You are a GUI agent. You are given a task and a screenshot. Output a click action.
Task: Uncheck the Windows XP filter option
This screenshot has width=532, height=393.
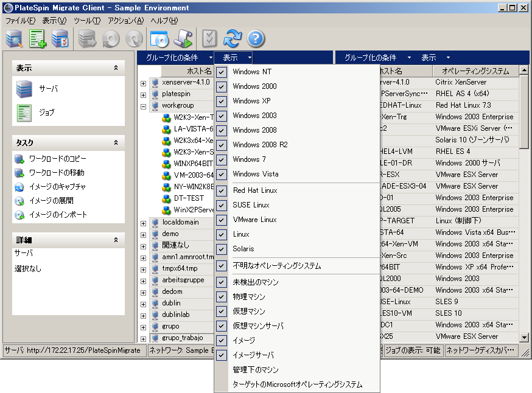tap(222, 101)
